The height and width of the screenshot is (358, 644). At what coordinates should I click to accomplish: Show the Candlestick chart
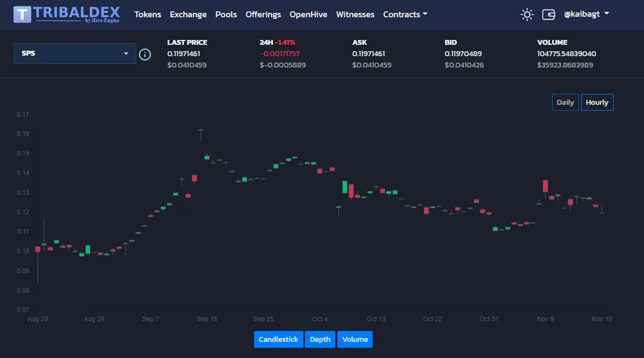[278, 339]
